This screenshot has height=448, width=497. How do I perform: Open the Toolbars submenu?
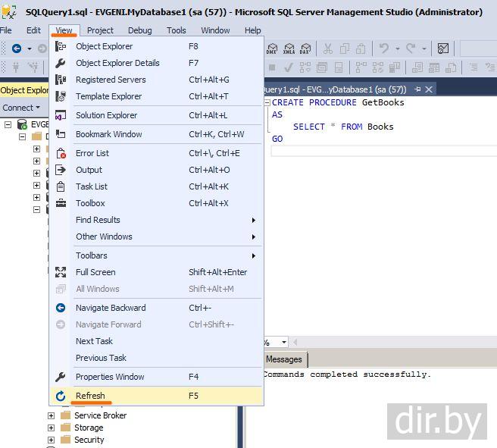click(157, 255)
